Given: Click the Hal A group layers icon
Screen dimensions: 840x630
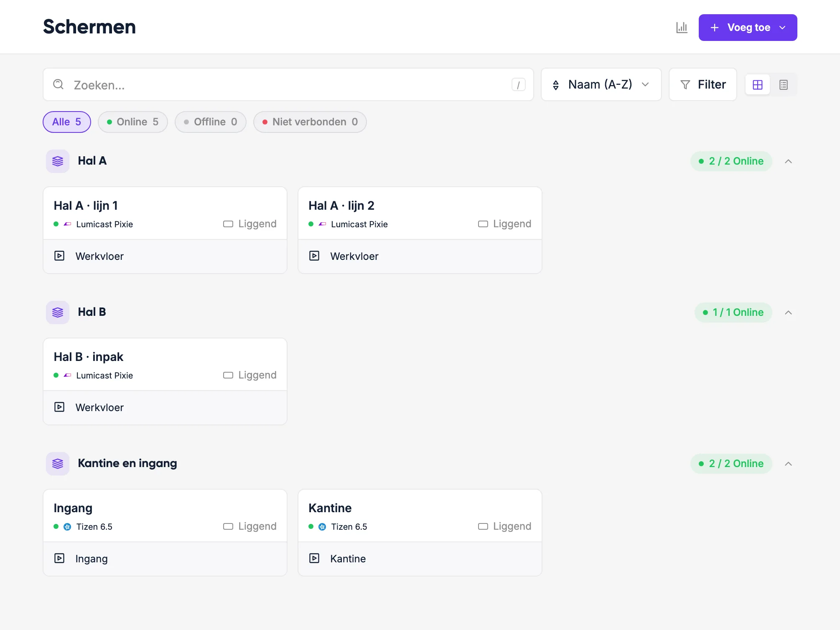Looking at the screenshot, I should [x=58, y=161].
